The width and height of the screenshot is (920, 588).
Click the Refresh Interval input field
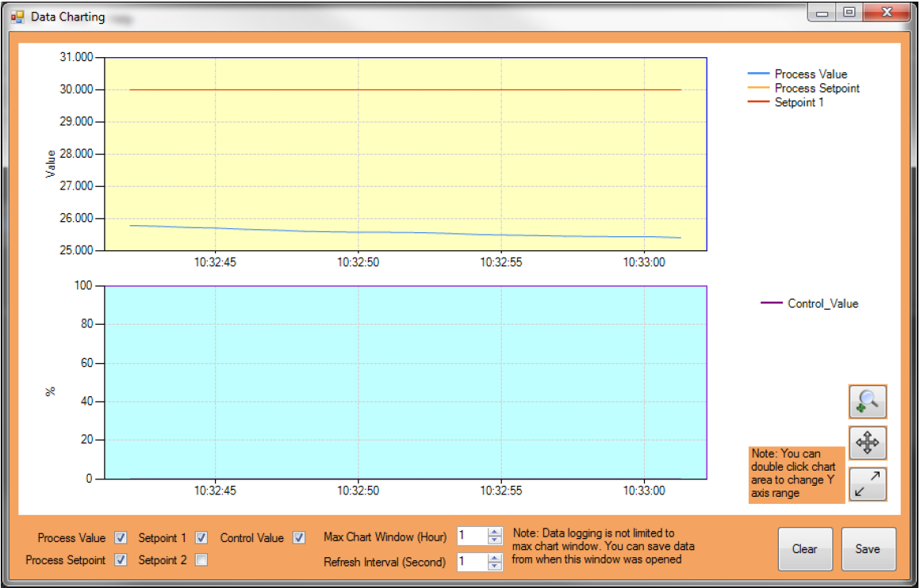pyautogui.click(x=472, y=562)
